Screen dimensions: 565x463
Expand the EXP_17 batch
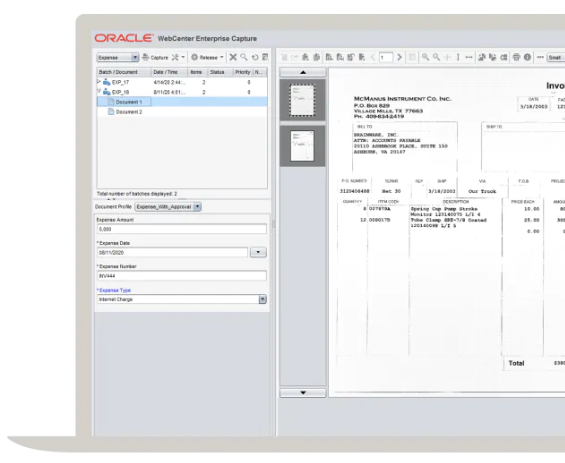click(99, 82)
